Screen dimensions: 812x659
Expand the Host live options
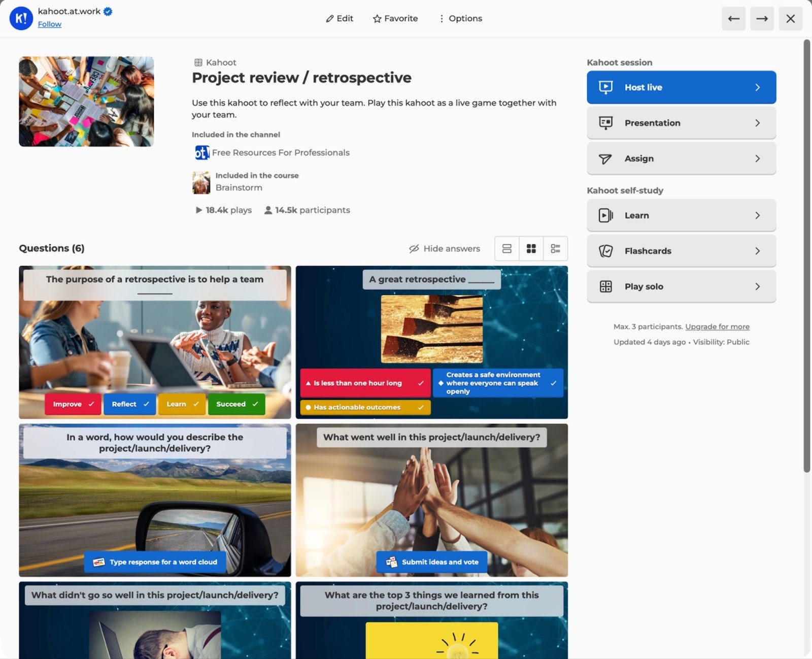tap(758, 87)
